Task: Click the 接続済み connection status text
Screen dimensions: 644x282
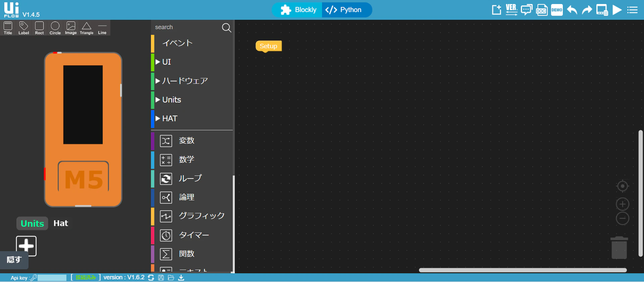Action: tap(86, 278)
